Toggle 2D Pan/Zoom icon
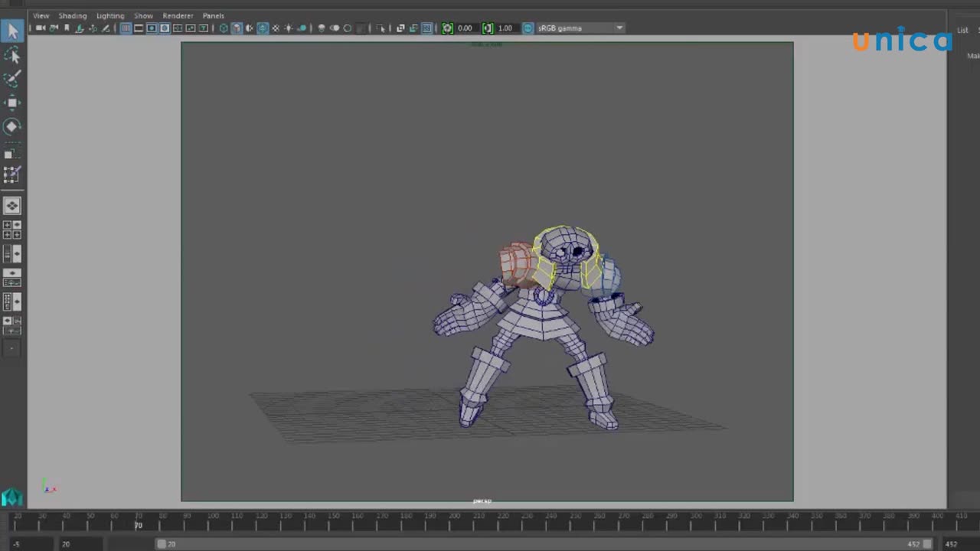The image size is (980, 551). pos(93,28)
